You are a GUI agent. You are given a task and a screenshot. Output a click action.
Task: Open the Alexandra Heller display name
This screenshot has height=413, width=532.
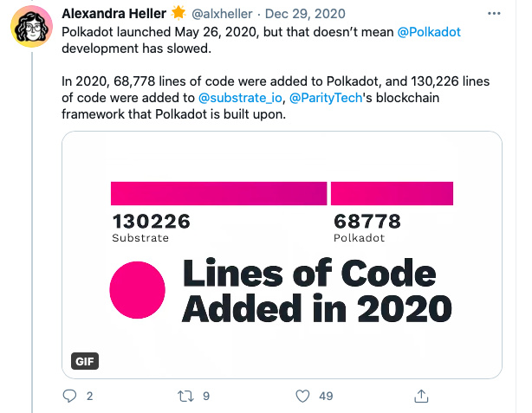114,14
